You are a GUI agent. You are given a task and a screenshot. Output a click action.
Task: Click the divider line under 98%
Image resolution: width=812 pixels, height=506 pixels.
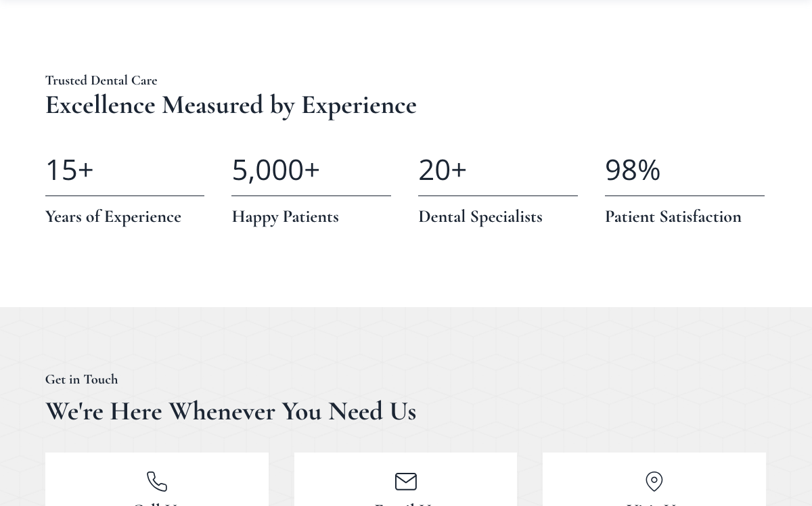click(685, 195)
